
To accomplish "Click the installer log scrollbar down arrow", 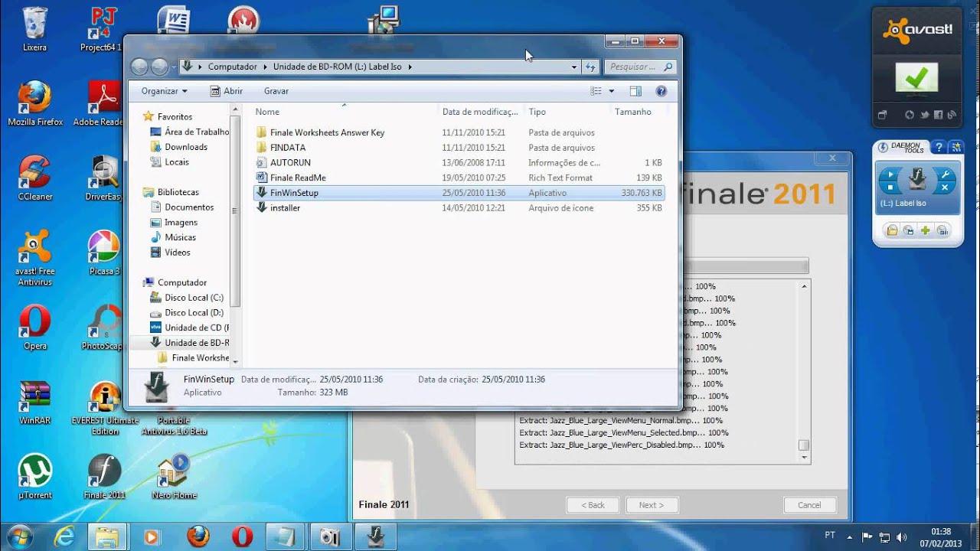I will pos(804,458).
